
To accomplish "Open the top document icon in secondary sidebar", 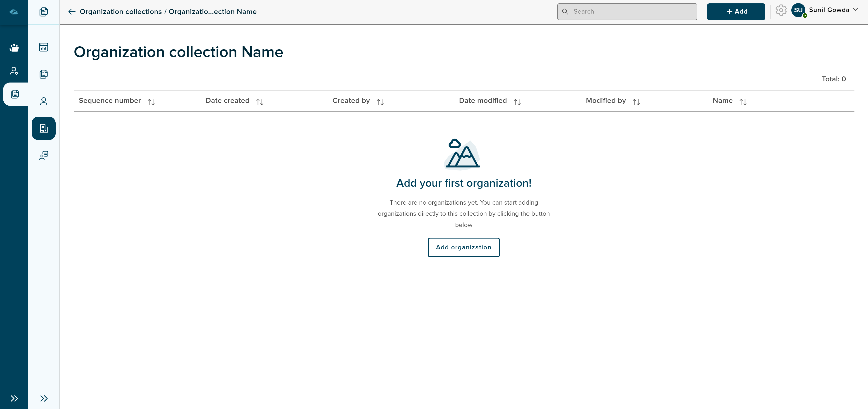I will point(43,12).
